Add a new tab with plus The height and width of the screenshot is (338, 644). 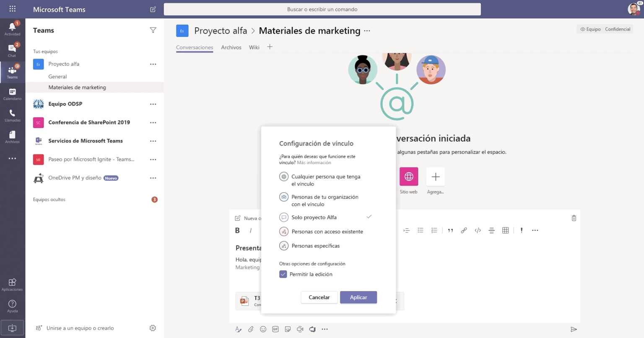270,47
